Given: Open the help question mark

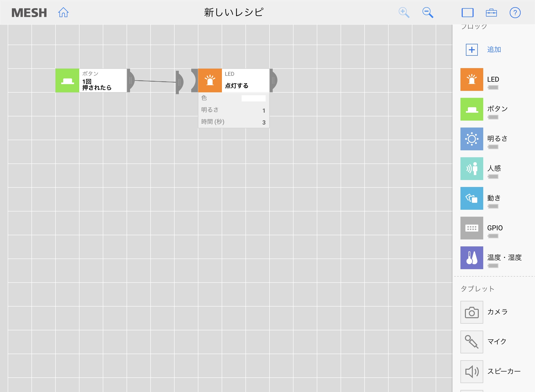Looking at the screenshot, I should tap(515, 12).
